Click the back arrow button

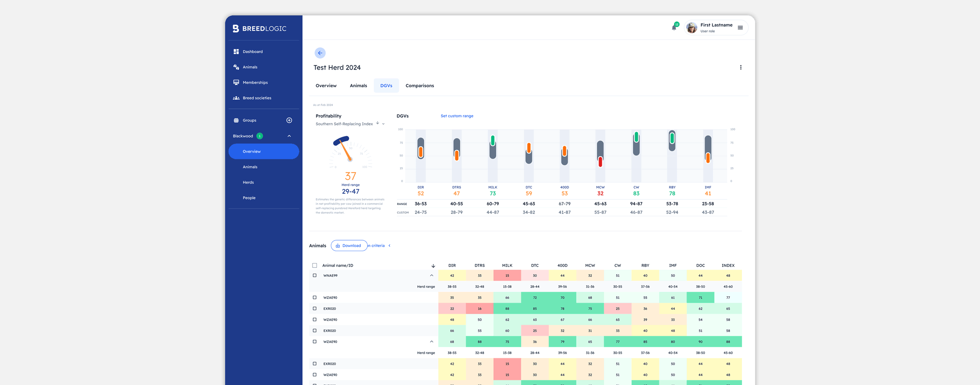click(x=320, y=53)
